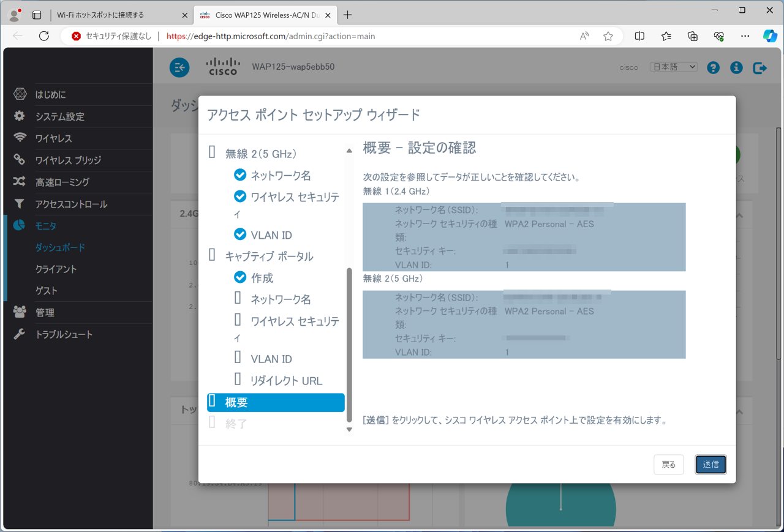Click リダイレクト URL wizard step
Viewport: 784px width, 532px height.
286,381
